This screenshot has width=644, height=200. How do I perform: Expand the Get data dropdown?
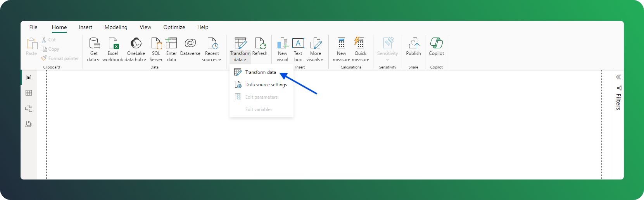tap(94, 60)
